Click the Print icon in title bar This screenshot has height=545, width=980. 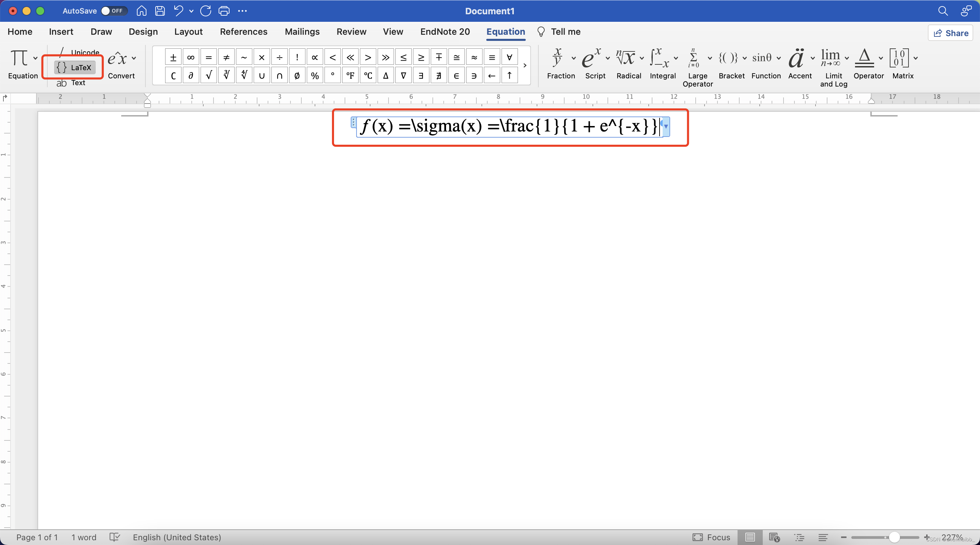coord(224,11)
